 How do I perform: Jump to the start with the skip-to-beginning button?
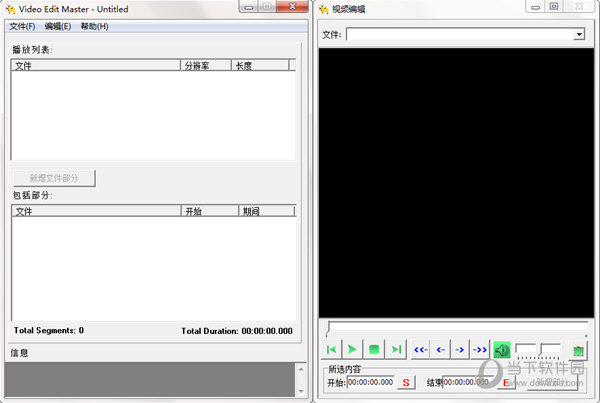331,349
